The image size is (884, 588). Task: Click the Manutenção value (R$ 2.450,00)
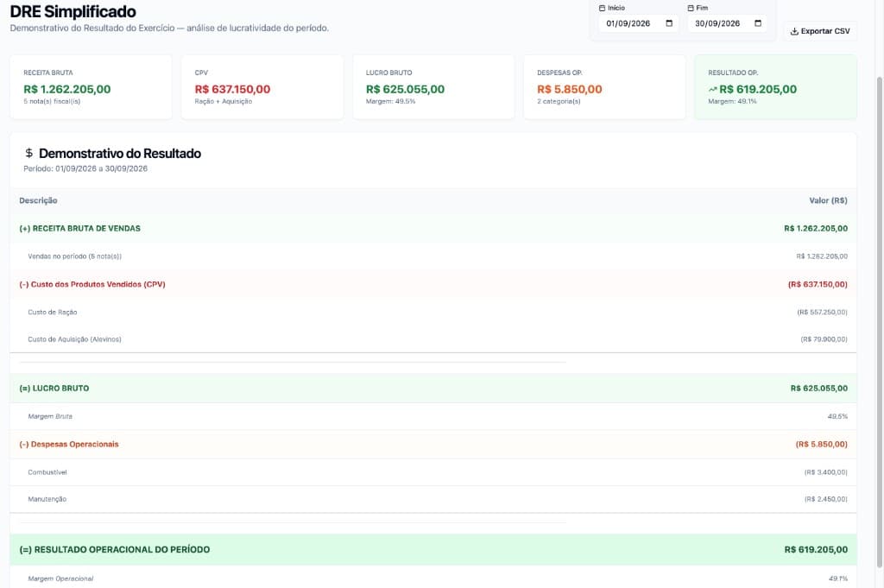(826, 499)
